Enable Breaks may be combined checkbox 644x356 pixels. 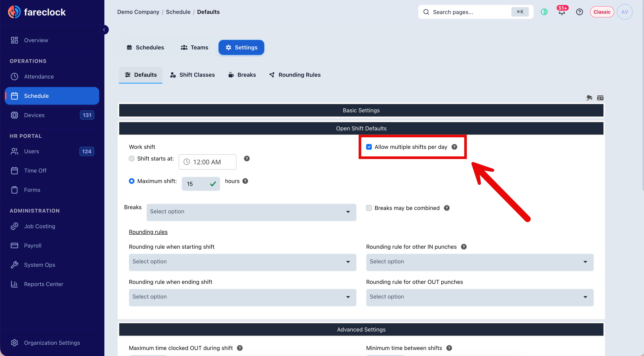tap(369, 208)
